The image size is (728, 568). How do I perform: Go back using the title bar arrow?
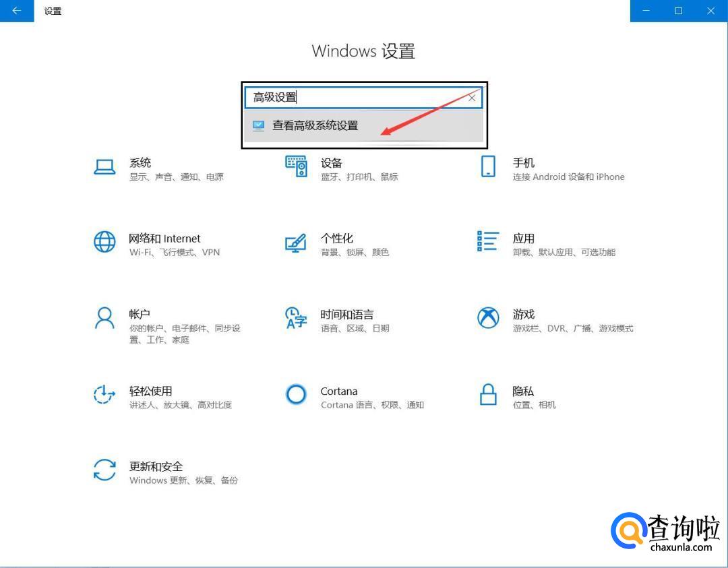point(17,11)
